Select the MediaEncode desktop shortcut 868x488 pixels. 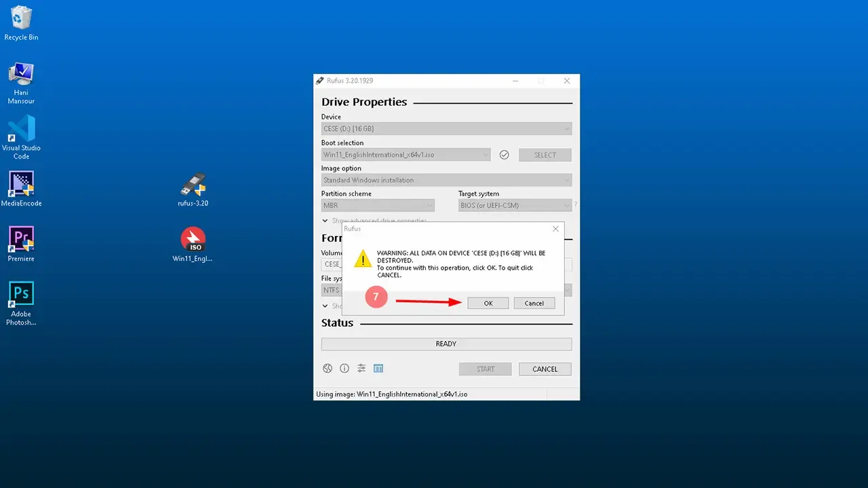point(21,188)
